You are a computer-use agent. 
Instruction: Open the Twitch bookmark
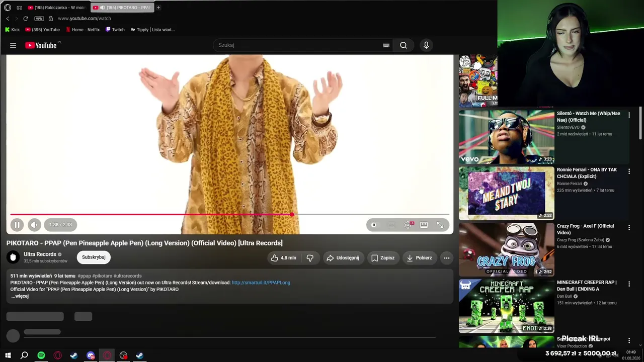tap(115, 30)
